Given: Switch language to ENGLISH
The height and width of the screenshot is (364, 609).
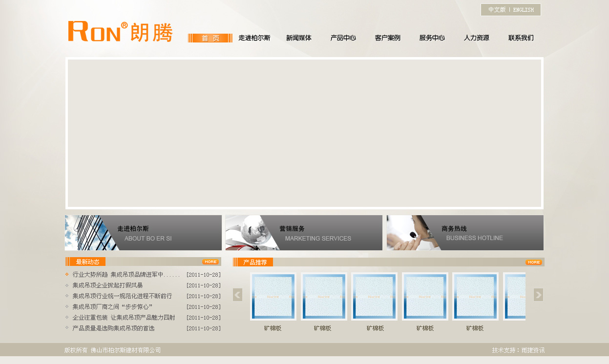Looking at the screenshot, I should click(x=524, y=10).
